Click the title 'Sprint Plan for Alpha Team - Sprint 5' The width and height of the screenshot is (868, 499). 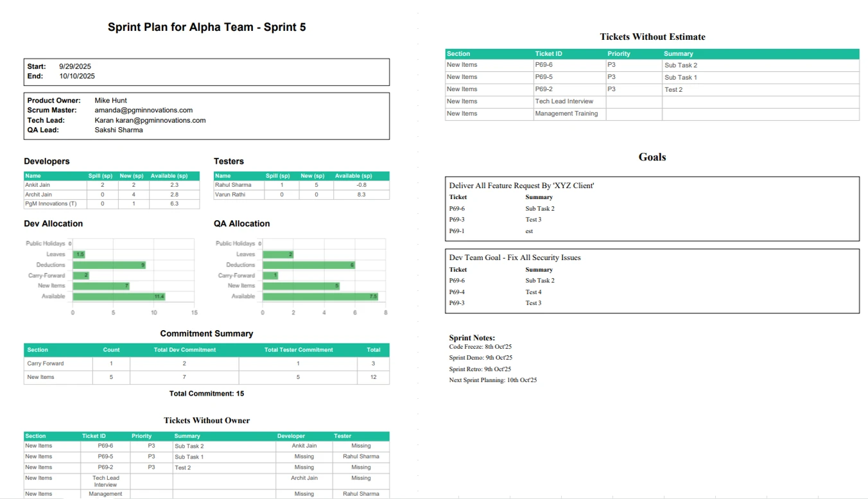pos(207,27)
